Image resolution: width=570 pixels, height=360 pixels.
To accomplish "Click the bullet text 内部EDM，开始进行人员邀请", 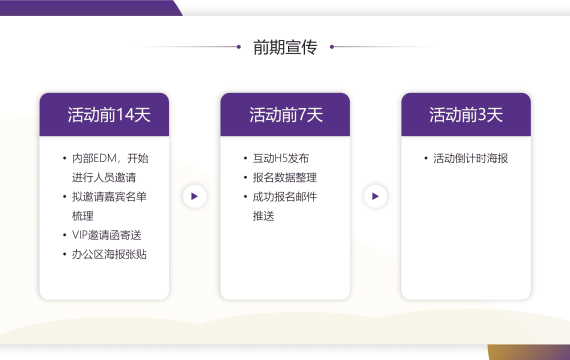I will [110, 168].
